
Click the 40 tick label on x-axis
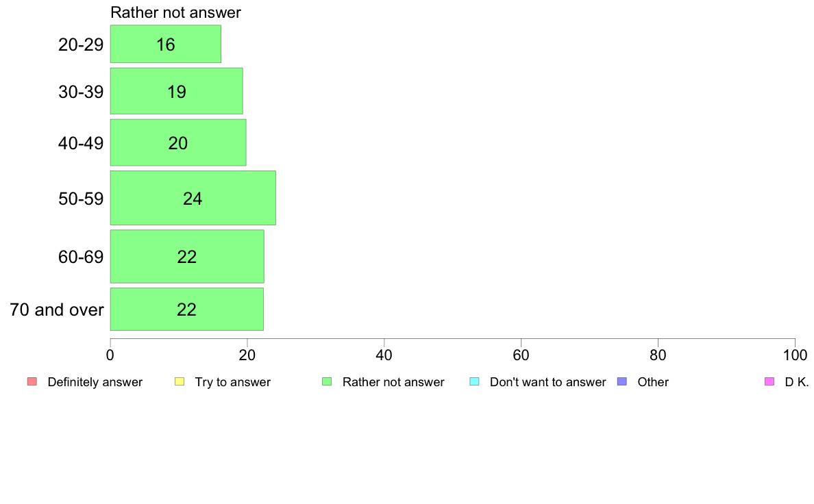(384, 355)
